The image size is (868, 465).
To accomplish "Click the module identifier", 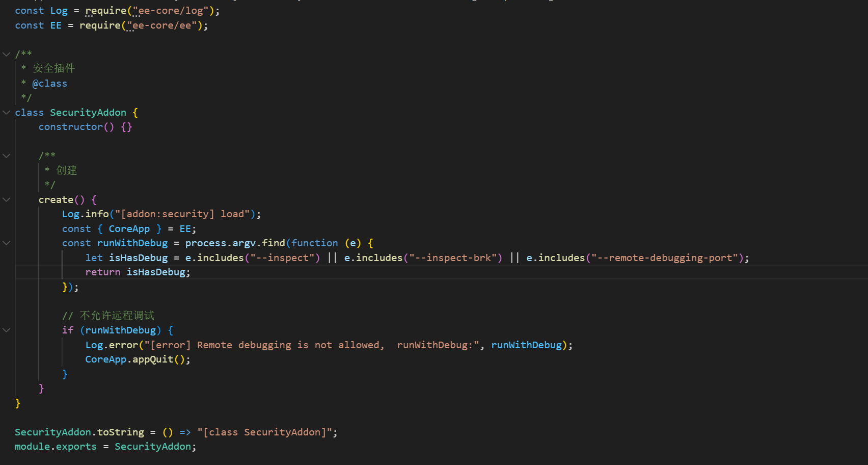I will (33, 446).
